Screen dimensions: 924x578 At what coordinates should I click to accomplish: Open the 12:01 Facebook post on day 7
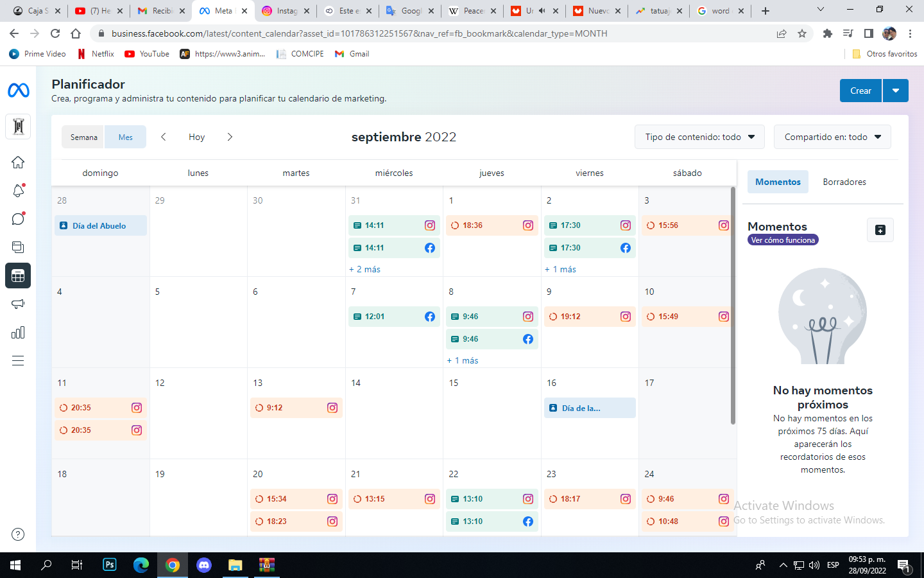[x=394, y=317]
